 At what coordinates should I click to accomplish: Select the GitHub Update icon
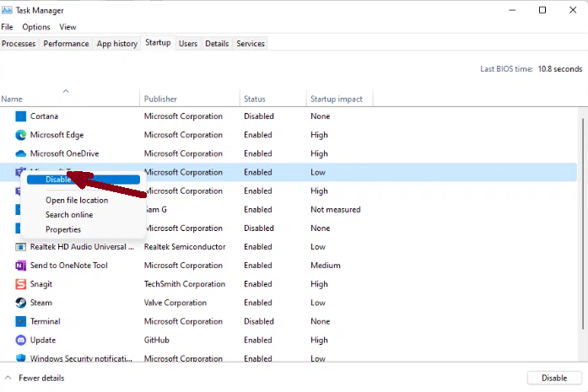coord(21,340)
